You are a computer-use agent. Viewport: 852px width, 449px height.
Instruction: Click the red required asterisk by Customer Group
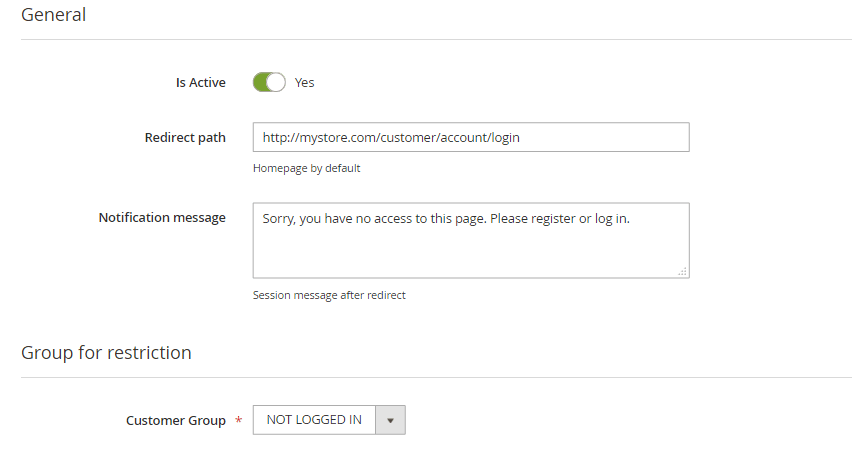tap(238, 421)
